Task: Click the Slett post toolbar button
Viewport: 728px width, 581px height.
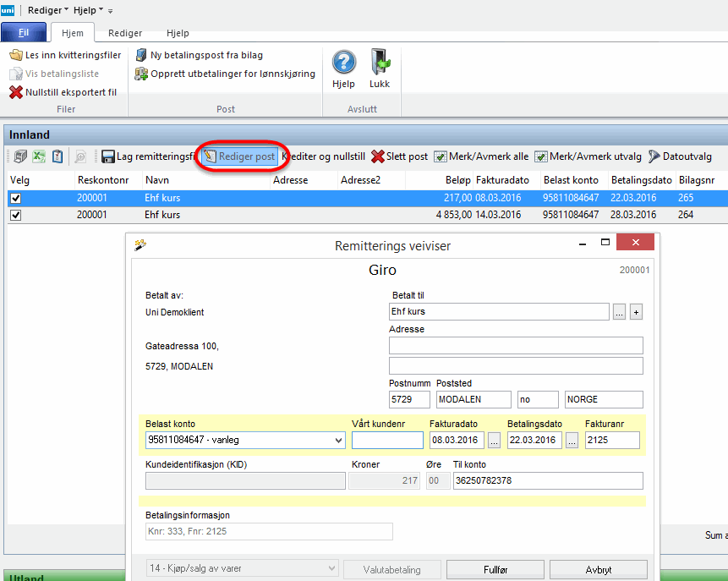Action: (x=400, y=156)
